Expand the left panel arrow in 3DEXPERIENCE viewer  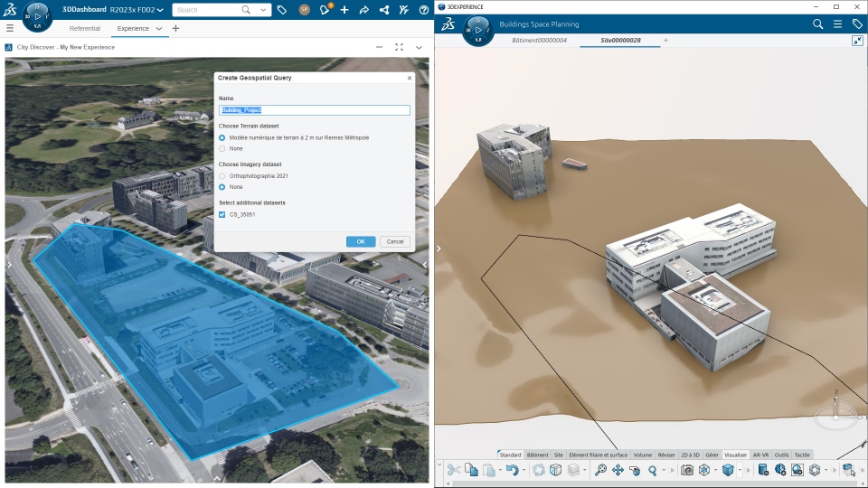point(439,249)
